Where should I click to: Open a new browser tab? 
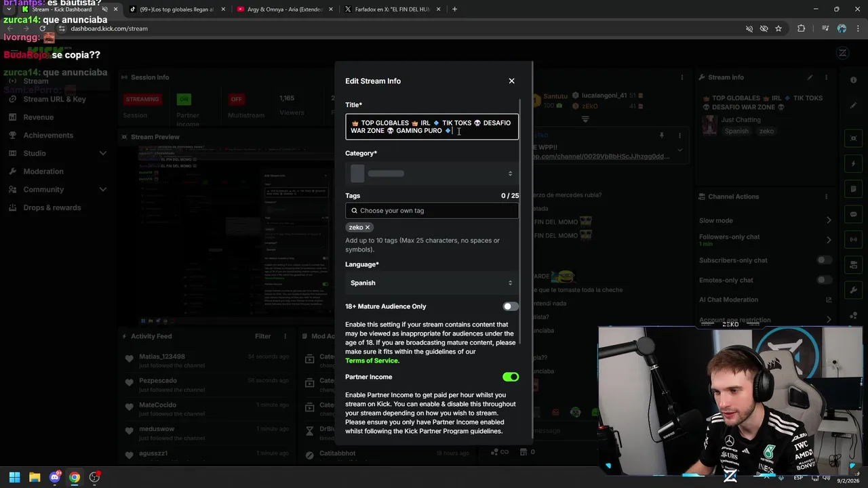point(454,9)
